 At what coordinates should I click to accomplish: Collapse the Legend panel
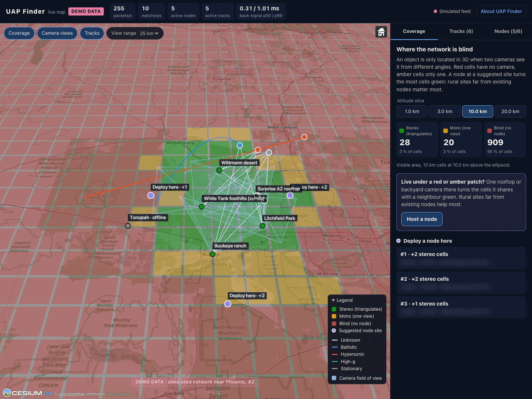(342, 300)
